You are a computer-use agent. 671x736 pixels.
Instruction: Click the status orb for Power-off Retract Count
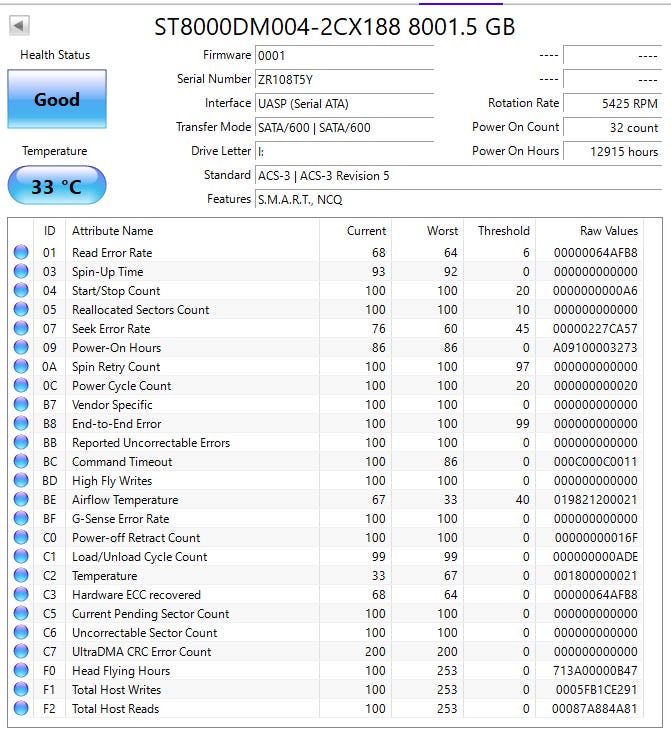pos(21,537)
